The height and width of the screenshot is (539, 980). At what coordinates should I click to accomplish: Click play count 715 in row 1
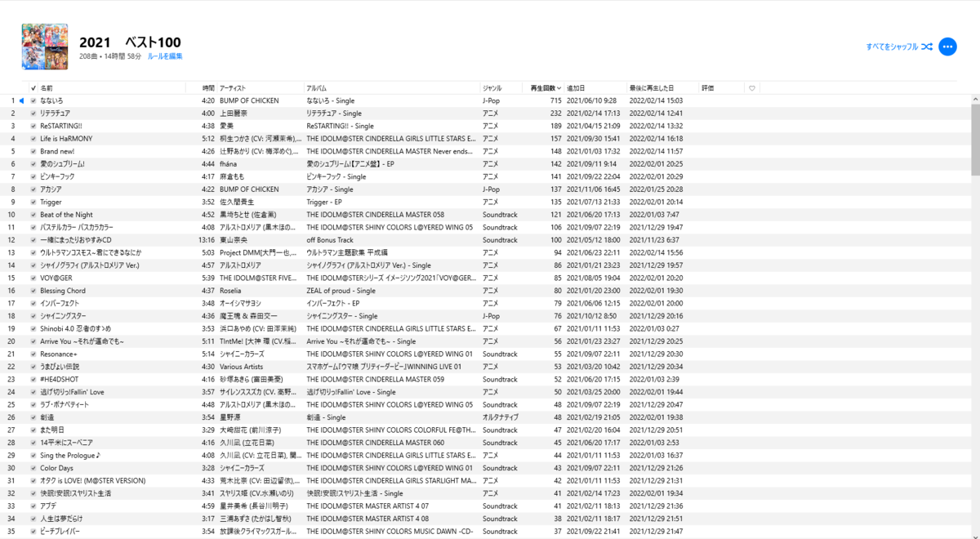556,100
